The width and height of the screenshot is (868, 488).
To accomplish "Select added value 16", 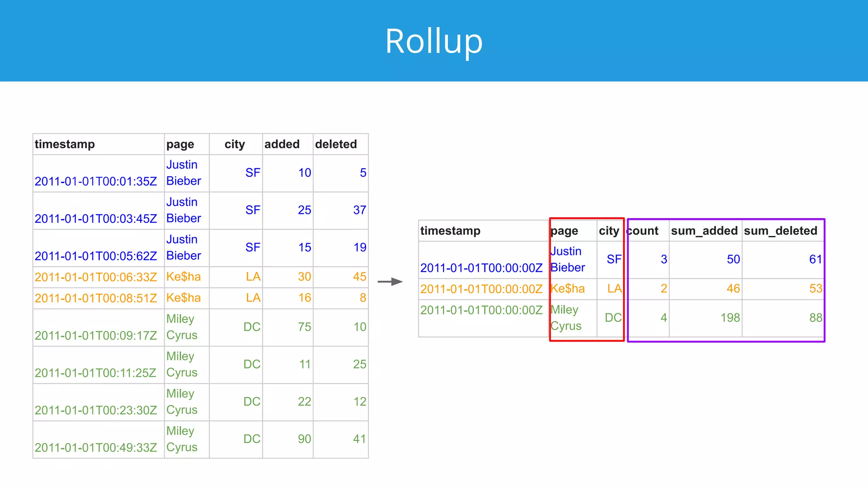I will click(x=305, y=298).
